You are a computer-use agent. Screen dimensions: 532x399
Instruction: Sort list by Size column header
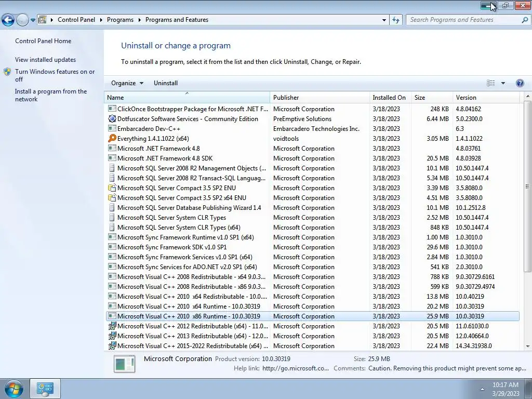tap(432, 97)
